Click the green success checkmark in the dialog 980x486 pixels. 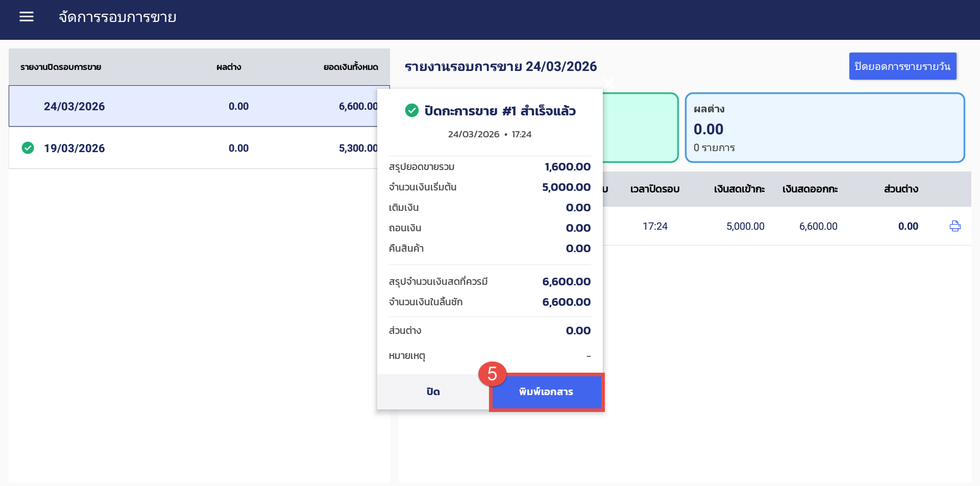coord(411,110)
